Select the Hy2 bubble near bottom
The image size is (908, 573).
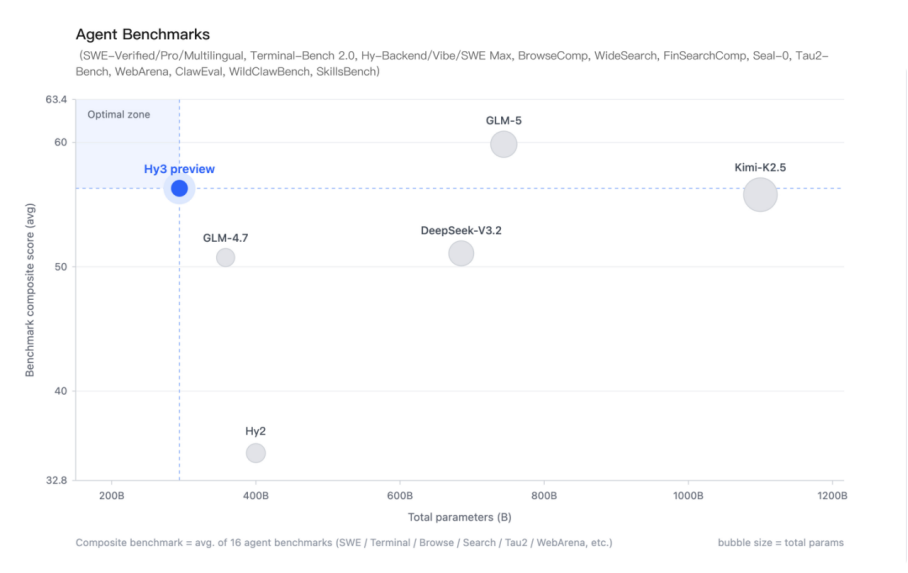[x=256, y=453]
